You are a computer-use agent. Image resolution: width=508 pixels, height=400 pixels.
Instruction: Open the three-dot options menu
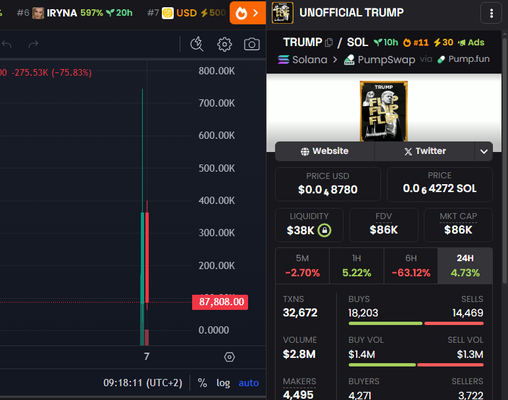[x=491, y=13]
